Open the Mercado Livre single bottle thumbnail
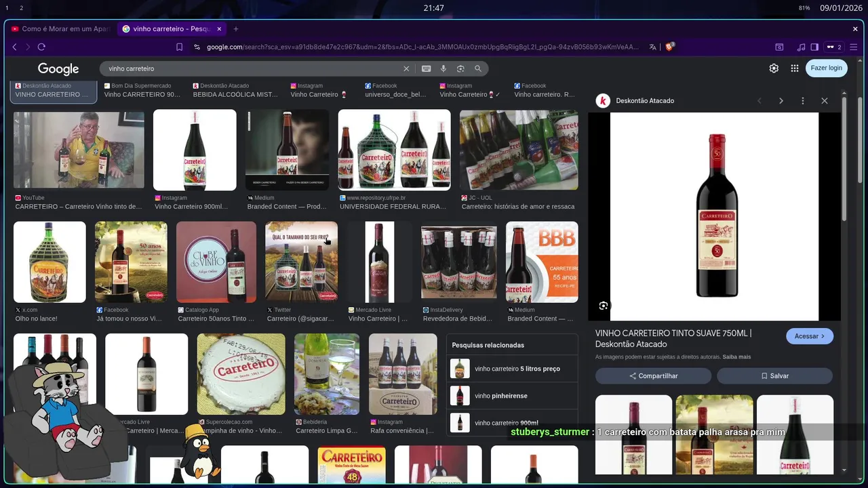 pos(379,262)
